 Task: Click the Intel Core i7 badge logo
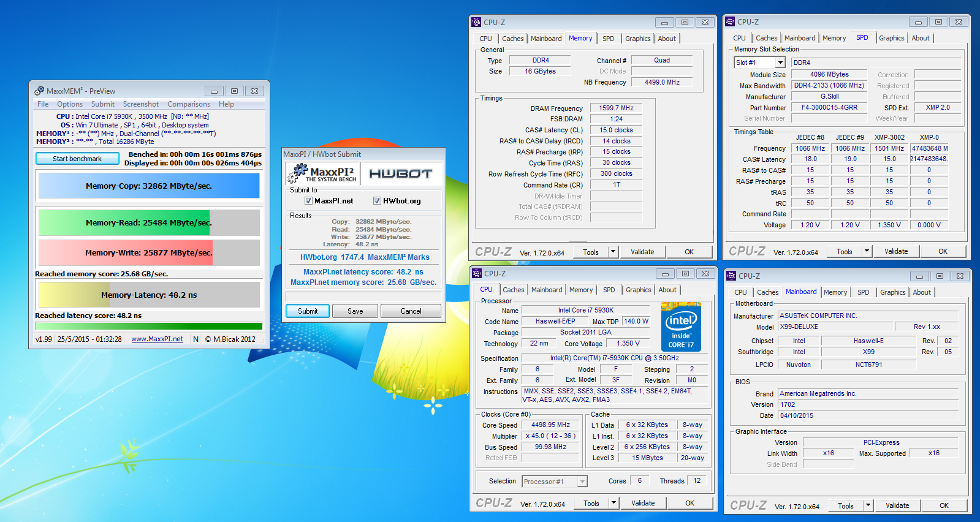pos(681,326)
